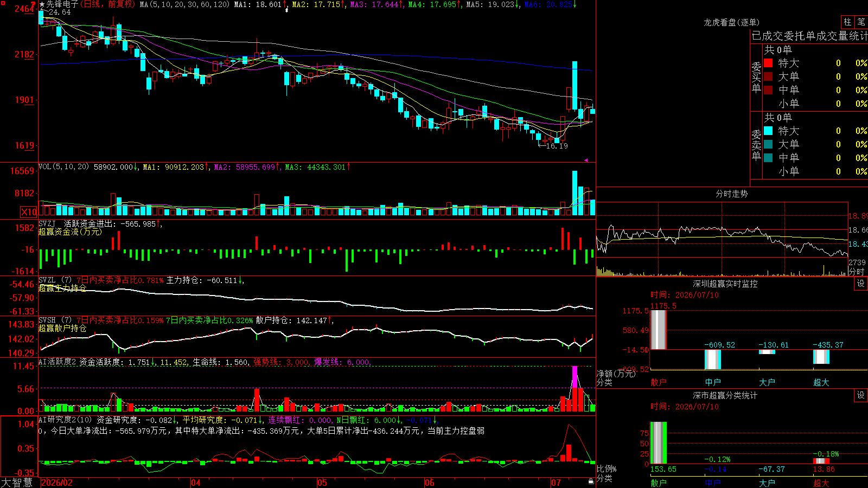Click the lock icon at the date axis end
This screenshot has height=488, width=868.
(x=591, y=481)
